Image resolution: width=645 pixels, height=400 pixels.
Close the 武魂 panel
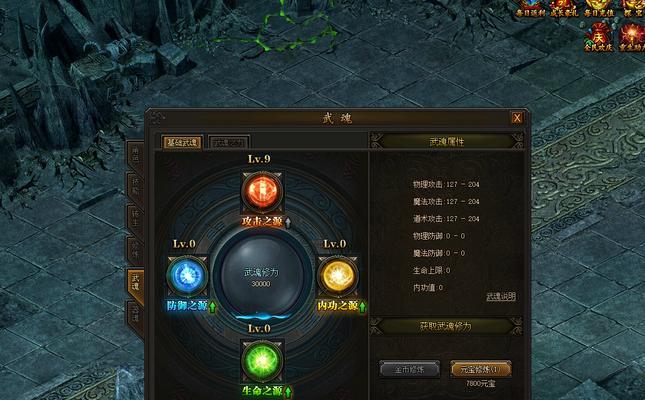(517, 118)
